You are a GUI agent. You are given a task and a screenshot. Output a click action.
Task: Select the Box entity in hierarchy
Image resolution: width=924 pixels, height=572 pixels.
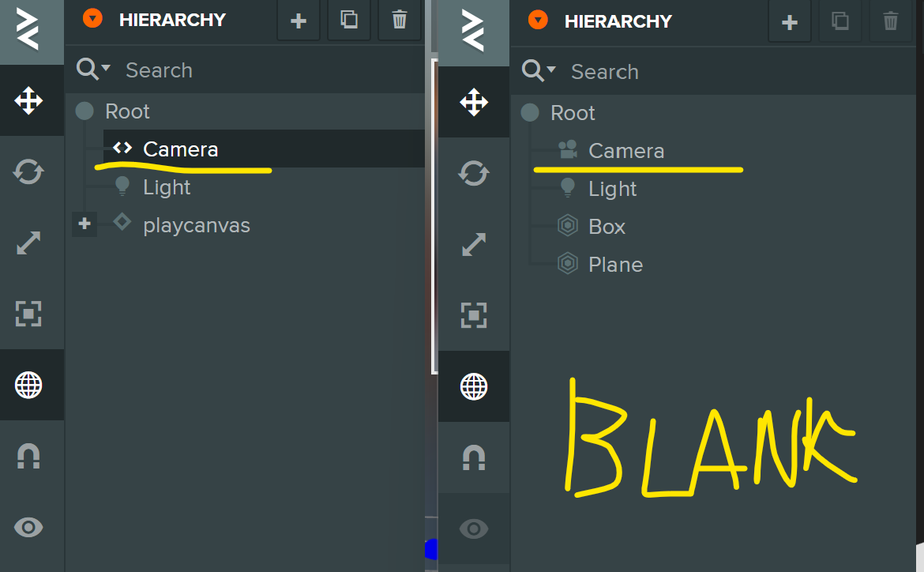click(607, 227)
